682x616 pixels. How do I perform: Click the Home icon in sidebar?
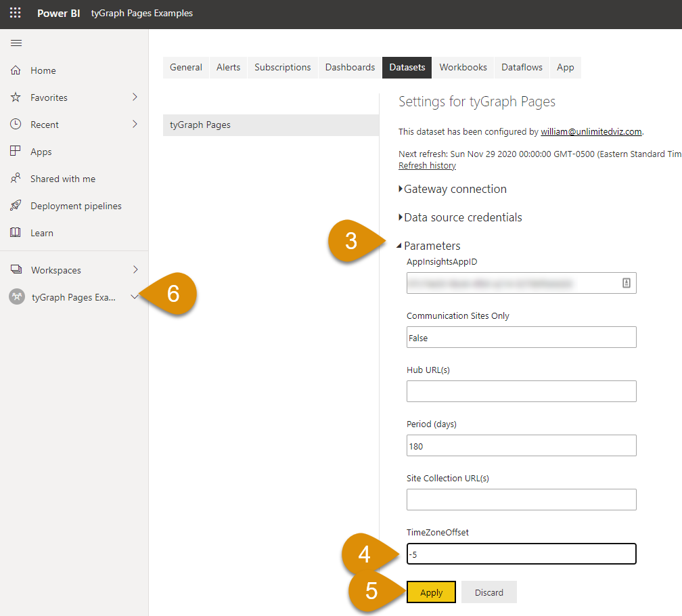(x=16, y=70)
